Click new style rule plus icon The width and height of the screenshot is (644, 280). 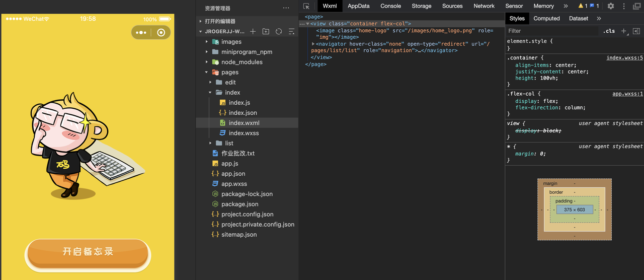pyautogui.click(x=624, y=31)
